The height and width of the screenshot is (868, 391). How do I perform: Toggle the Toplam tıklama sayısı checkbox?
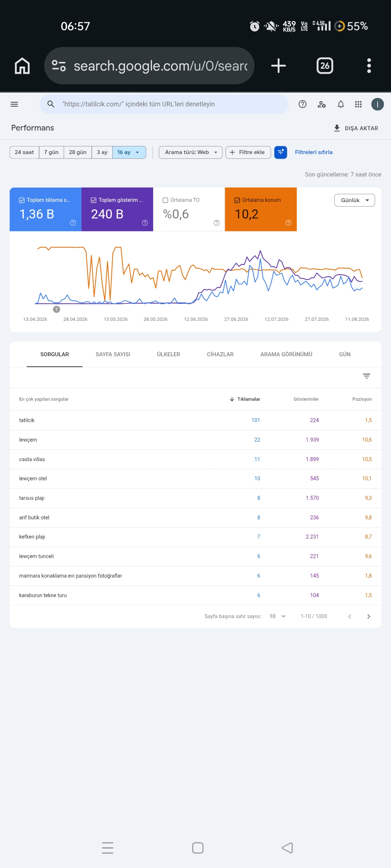(22, 200)
